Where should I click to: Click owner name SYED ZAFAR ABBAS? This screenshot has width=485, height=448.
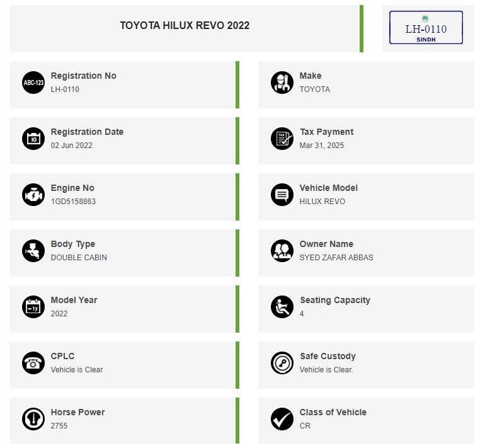[x=336, y=258]
